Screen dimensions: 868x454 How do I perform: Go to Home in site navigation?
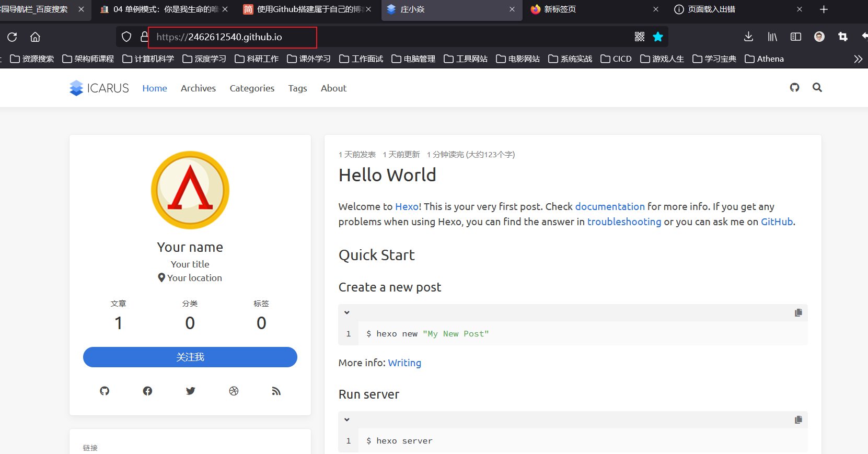click(155, 88)
